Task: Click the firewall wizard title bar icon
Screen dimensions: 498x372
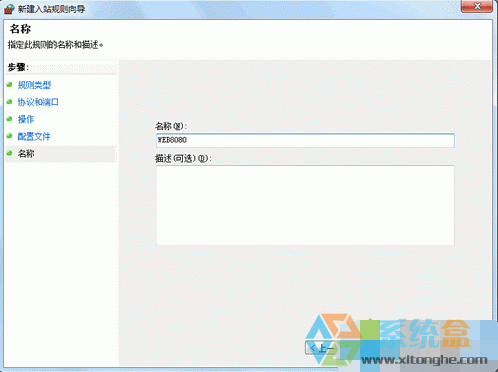Action: click(9, 9)
